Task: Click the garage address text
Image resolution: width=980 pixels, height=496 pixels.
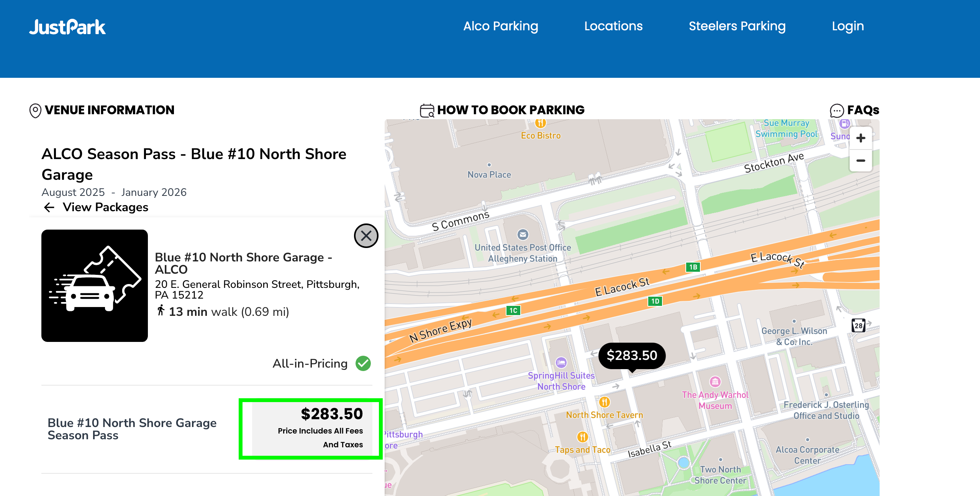Action: pyautogui.click(x=257, y=289)
